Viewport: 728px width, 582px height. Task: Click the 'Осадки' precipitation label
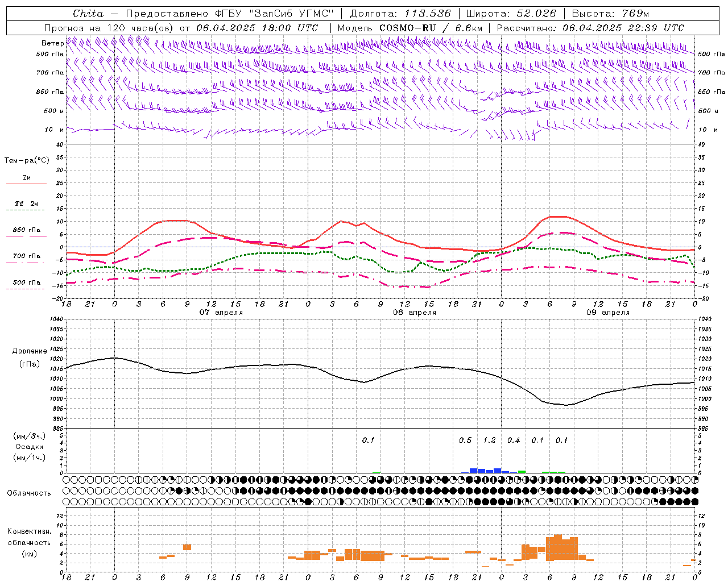(x=29, y=447)
